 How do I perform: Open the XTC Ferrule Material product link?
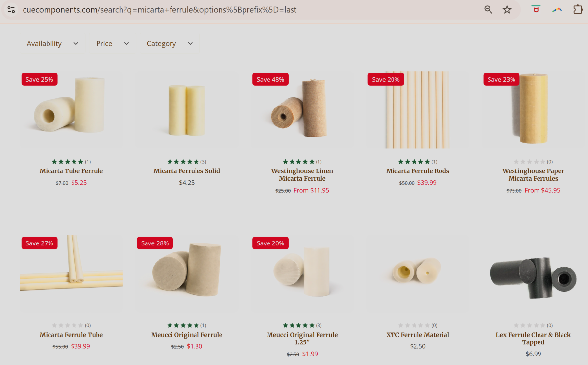[x=418, y=335]
